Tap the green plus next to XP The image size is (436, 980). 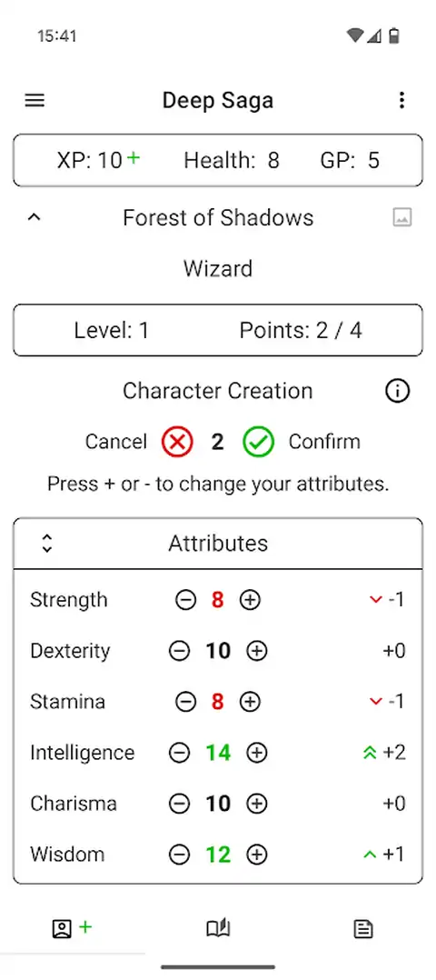pos(133,158)
